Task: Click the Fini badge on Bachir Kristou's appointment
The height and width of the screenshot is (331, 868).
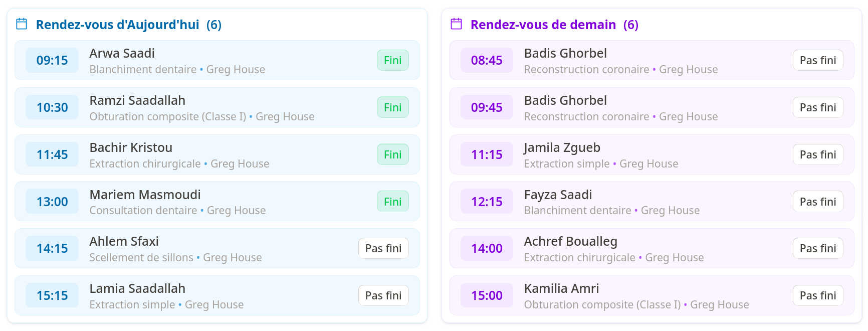Action: pos(392,154)
